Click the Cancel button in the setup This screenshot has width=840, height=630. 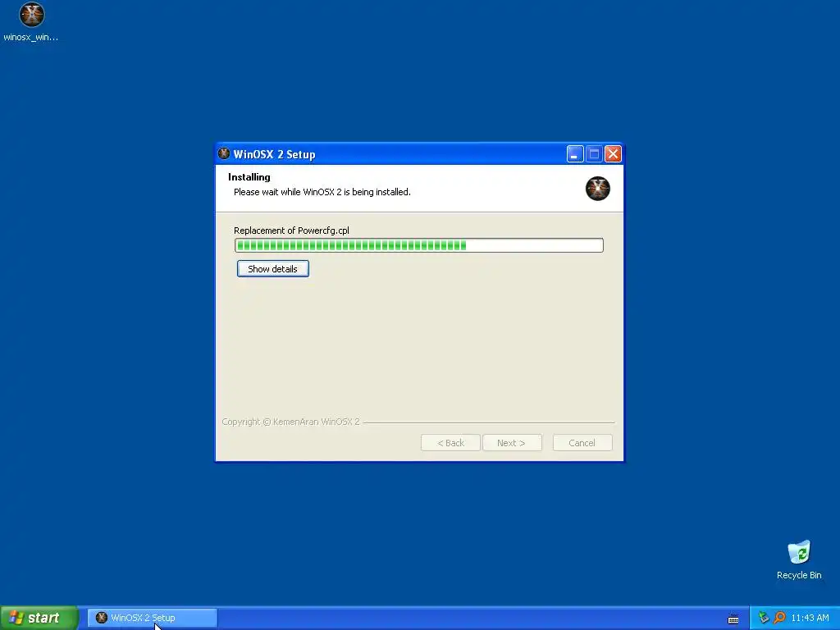582,443
